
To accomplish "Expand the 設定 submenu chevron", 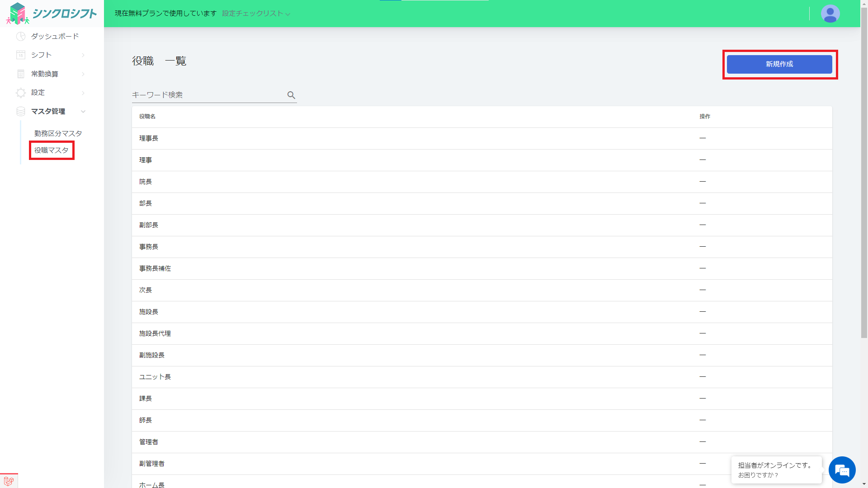I will 83,93.
